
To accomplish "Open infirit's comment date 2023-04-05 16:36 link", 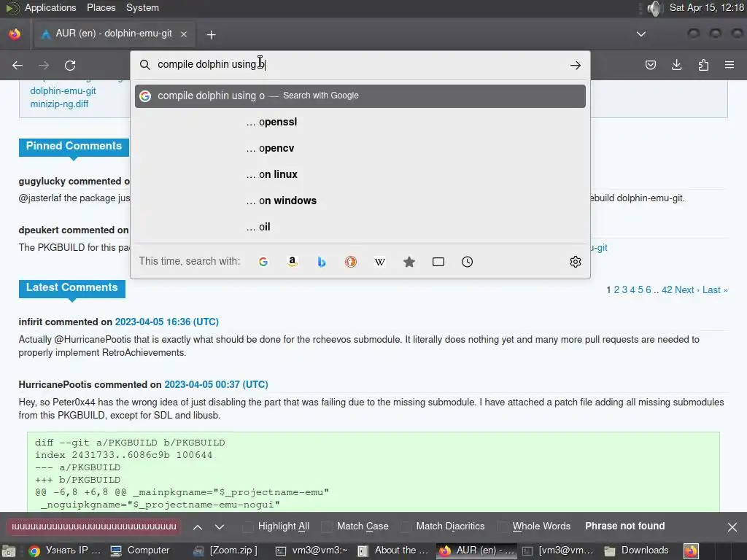I will pyautogui.click(x=167, y=322).
